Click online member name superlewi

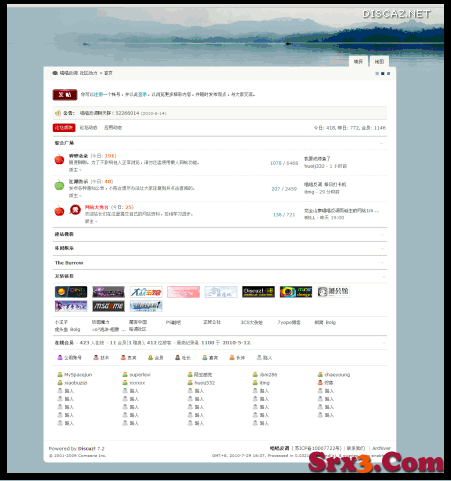140,375
